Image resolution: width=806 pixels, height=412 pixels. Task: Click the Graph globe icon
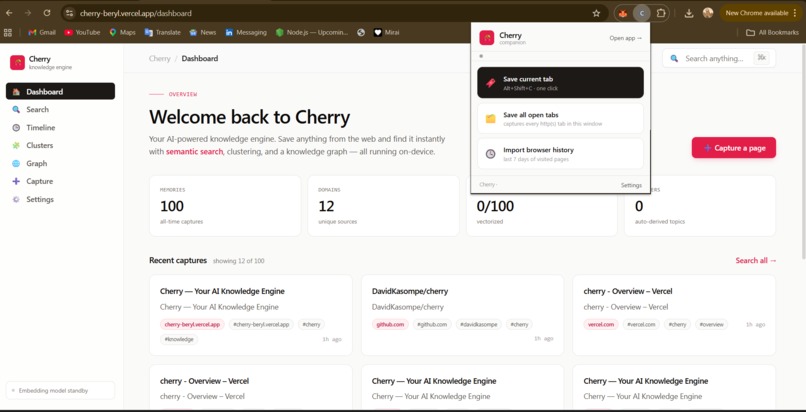click(x=16, y=163)
